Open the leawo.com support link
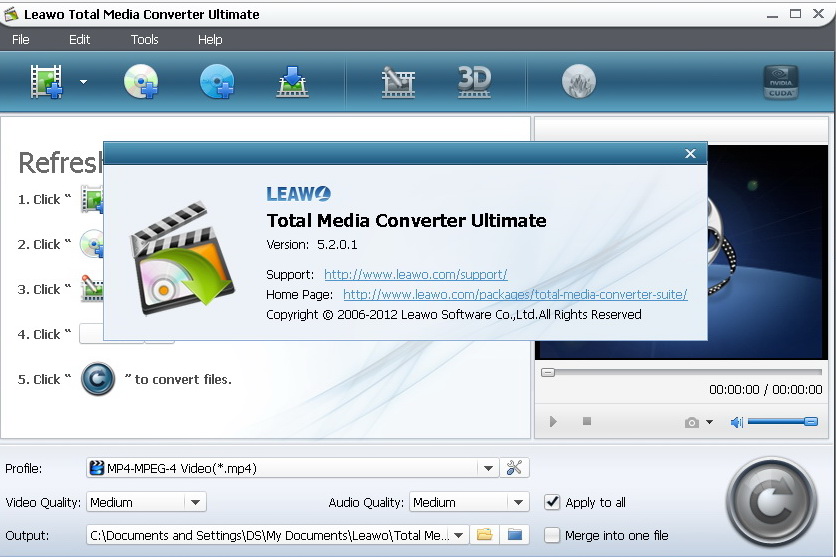The width and height of the screenshot is (836, 557). (x=415, y=275)
